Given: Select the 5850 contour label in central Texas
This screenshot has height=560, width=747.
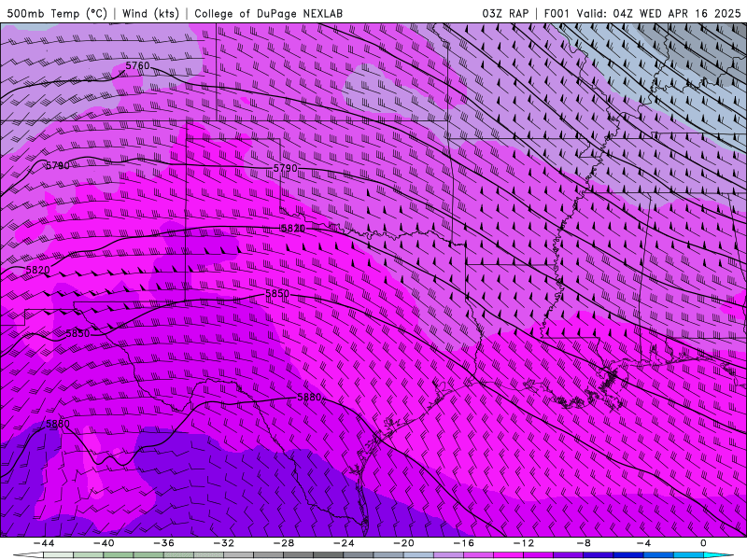Looking at the screenshot, I should [x=277, y=294].
